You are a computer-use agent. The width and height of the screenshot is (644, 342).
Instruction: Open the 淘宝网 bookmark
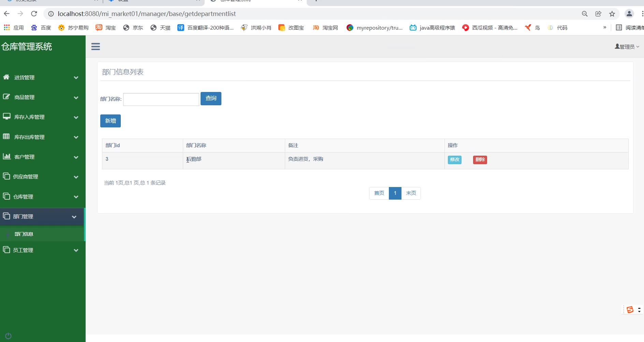[325, 28]
